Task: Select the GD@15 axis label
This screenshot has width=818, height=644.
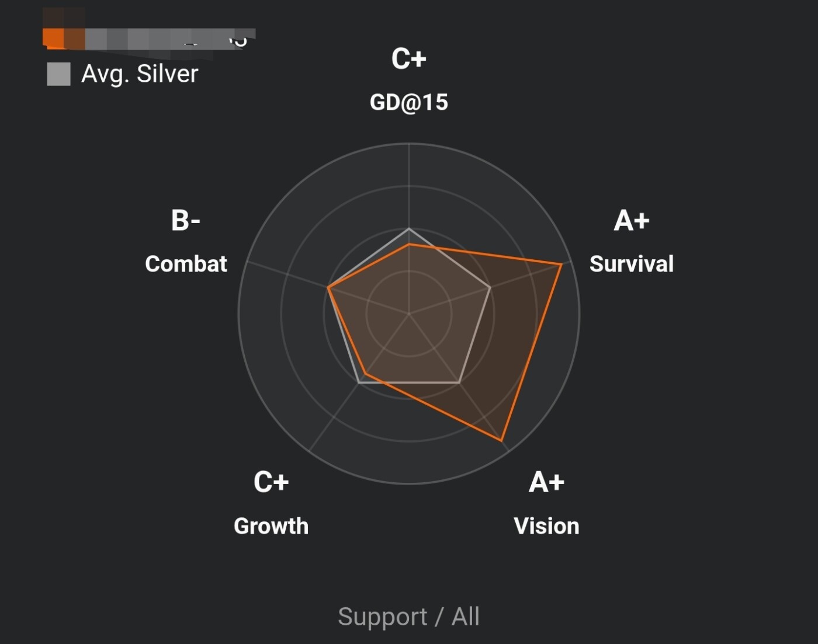Action: (408, 102)
